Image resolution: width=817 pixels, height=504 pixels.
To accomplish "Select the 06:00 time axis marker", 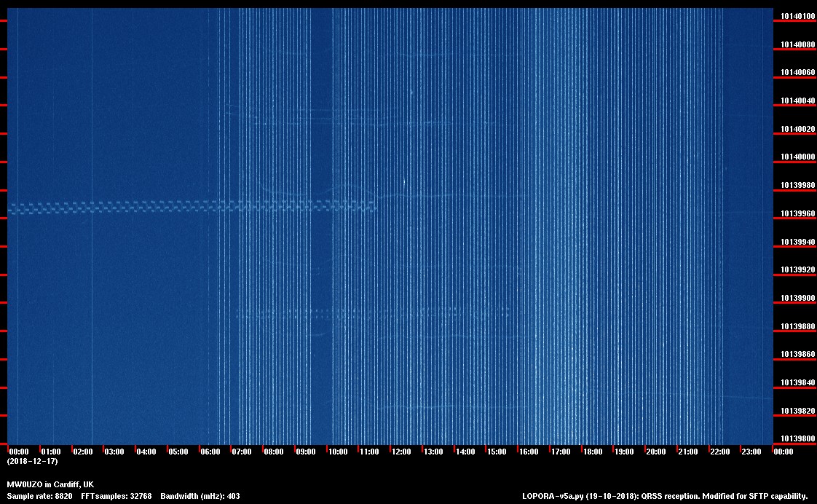I will click(x=210, y=452).
